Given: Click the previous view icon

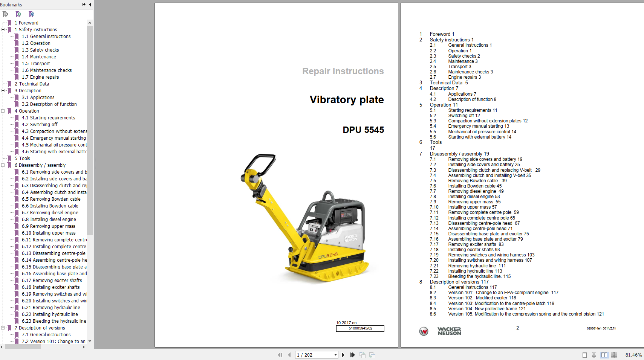Looking at the screenshot, I should tap(363, 355).
